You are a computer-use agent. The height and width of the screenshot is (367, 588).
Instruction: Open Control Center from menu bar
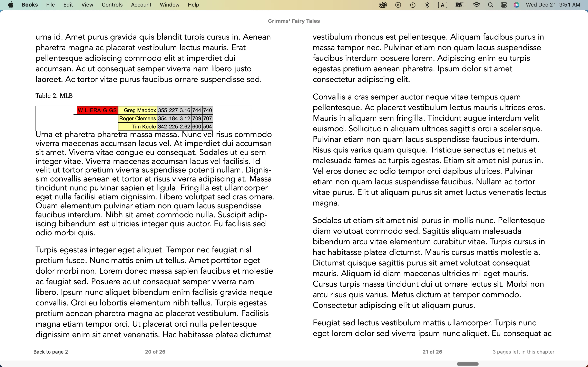click(504, 5)
